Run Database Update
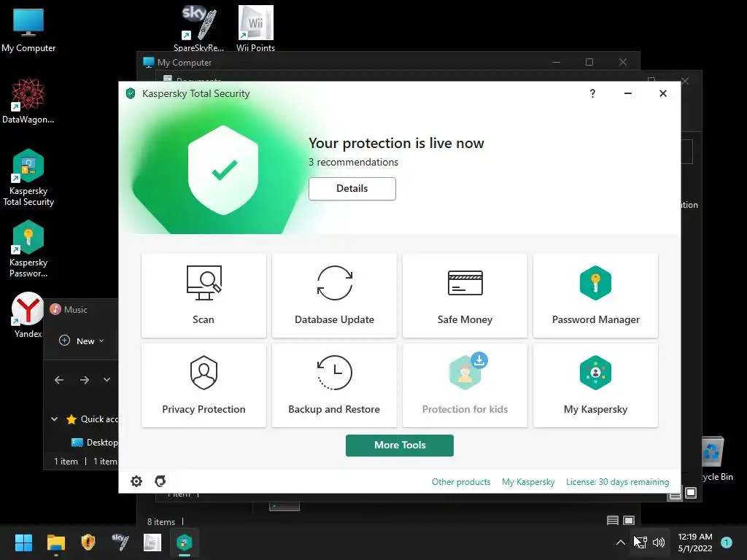This screenshot has width=747, height=560. click(x=334, y=296)
